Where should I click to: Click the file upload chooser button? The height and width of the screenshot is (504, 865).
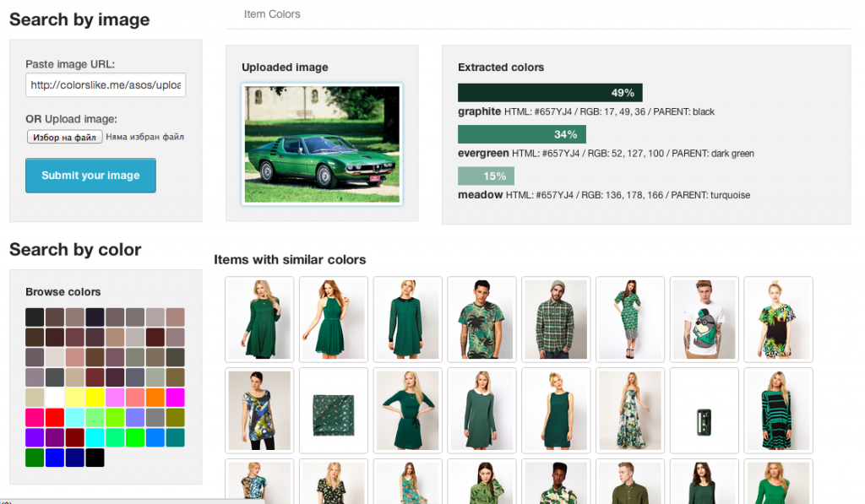coord(64,136)
